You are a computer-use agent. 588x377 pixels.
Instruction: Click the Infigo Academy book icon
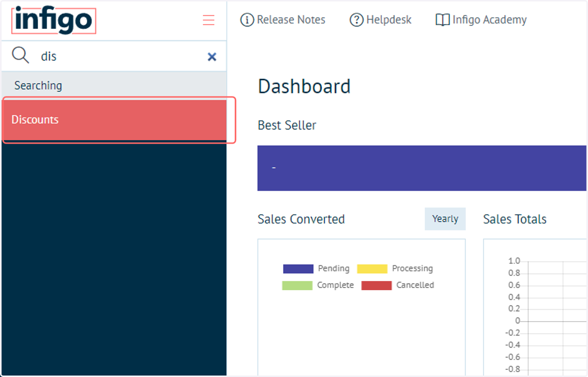coord(442,20)
